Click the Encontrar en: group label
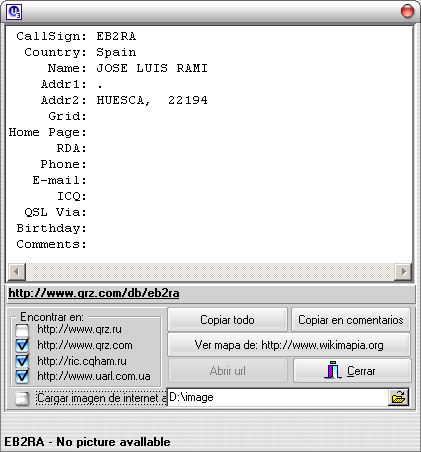 [x=52, y=317]
